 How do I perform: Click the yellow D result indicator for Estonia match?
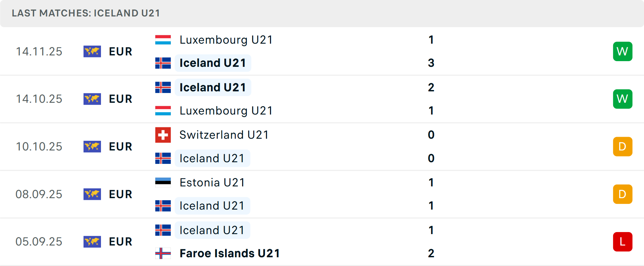(623, 194)
